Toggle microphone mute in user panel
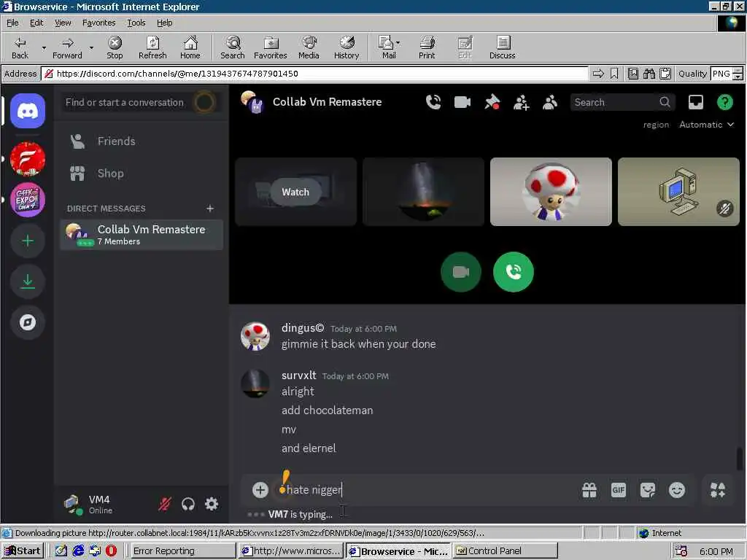Screen dimensions: 747x560 pyautogui.click(x=165, y=504)
